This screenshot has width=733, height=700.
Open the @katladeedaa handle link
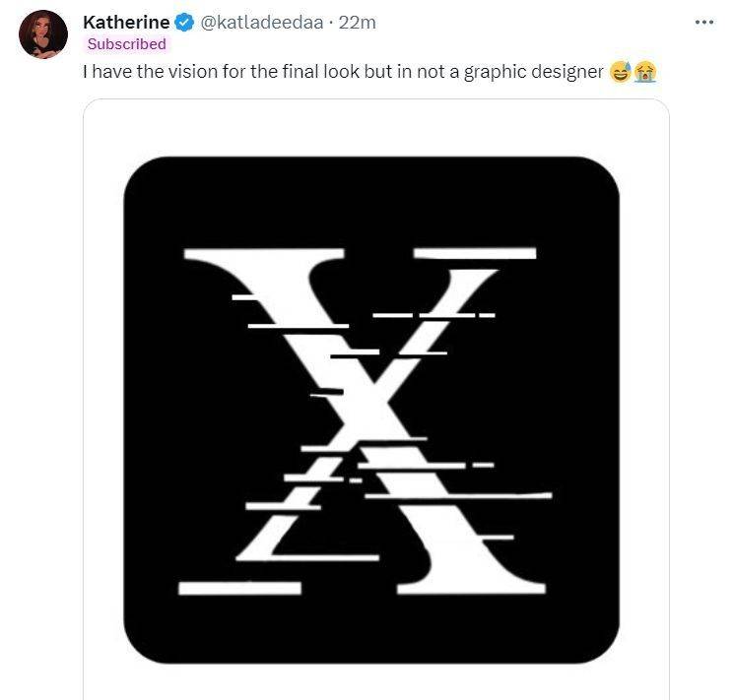click(260, 22)
